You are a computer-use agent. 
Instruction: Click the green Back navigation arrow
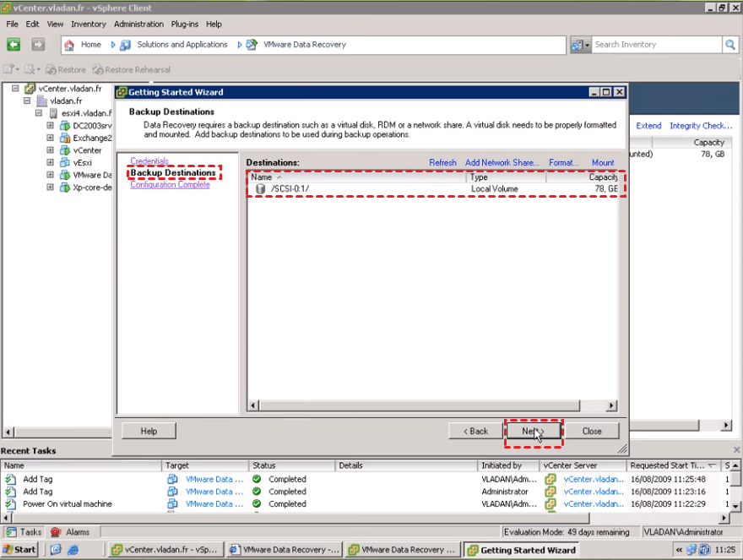pyautogui.click(x=14, y=45)
